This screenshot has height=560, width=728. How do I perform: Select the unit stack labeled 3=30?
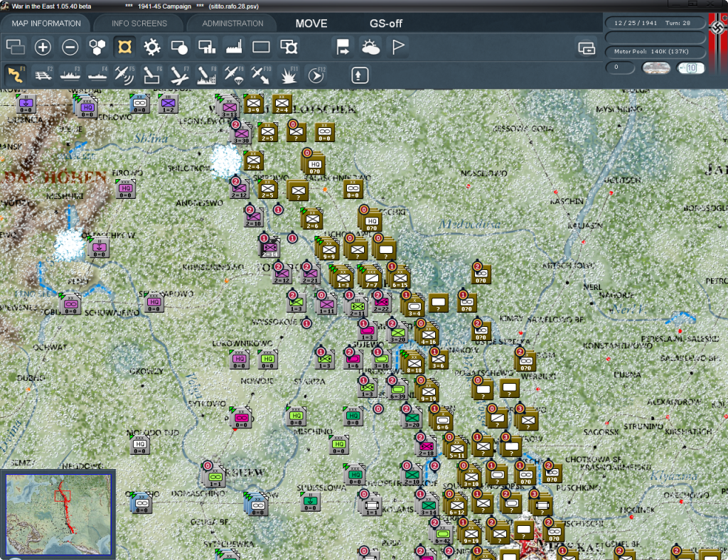242,134
